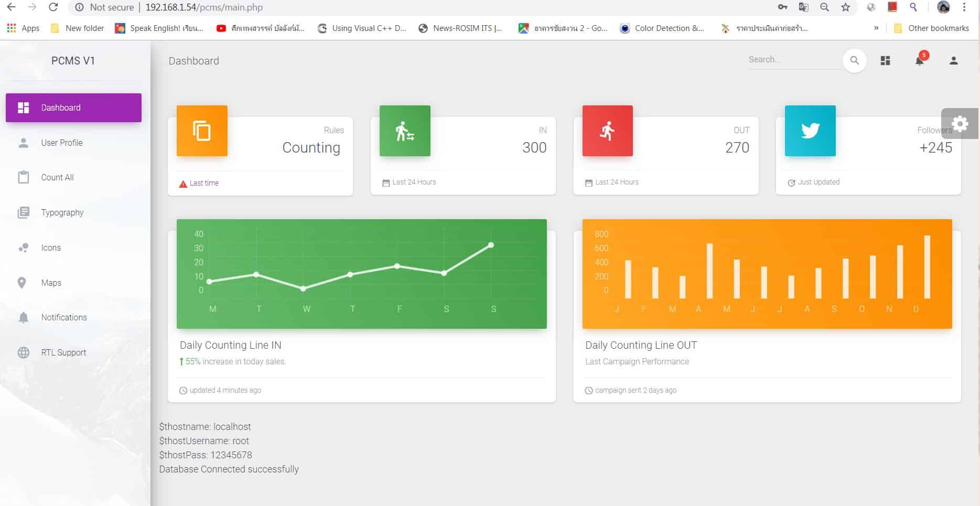Click the search magnifier icon
The image size is (980, 506).
pos(854,60)
